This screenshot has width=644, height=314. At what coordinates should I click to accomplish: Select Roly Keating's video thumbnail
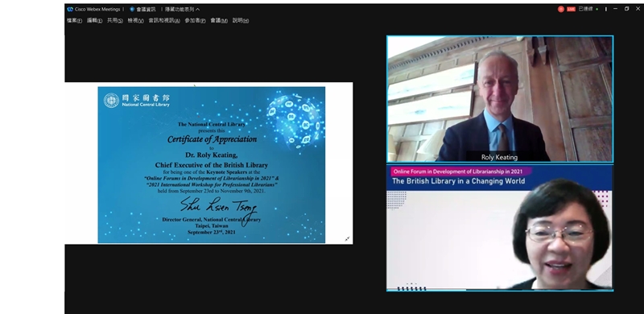[x=500, y=99]
